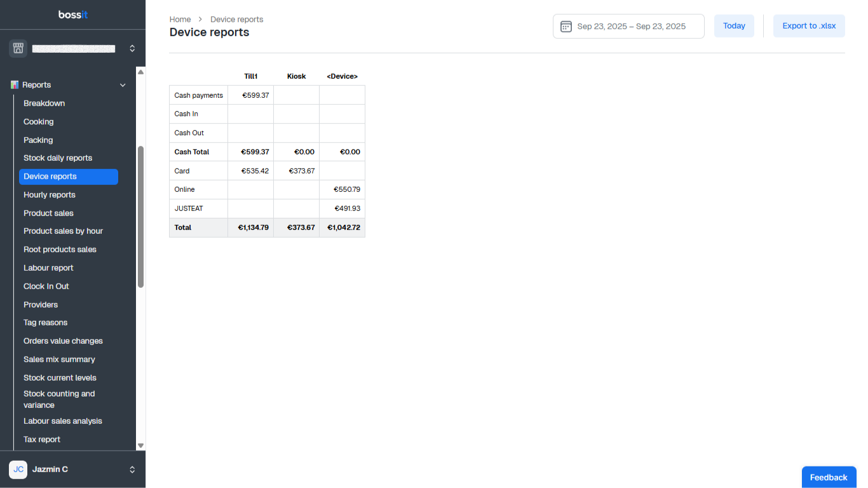Open the Breakdown report
This screenshot has width=868, height=488.
(x=44, y=104)
